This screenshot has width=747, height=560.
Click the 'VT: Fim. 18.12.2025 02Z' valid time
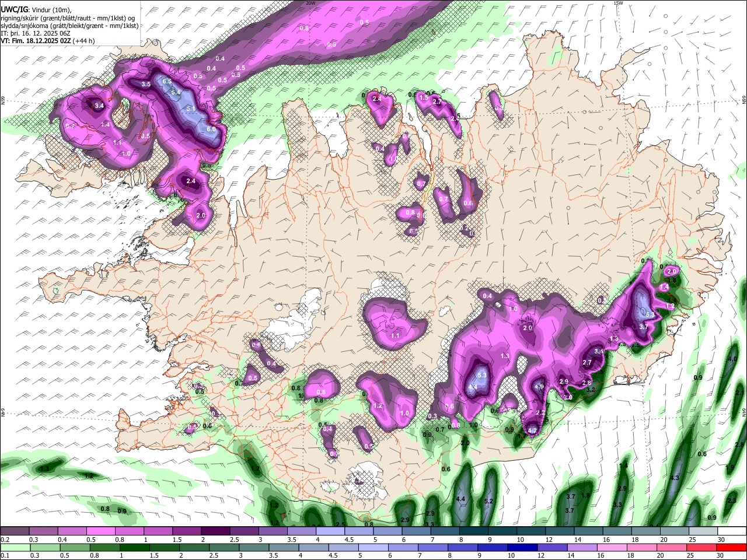pyautogui.click(x=36, y=41)
